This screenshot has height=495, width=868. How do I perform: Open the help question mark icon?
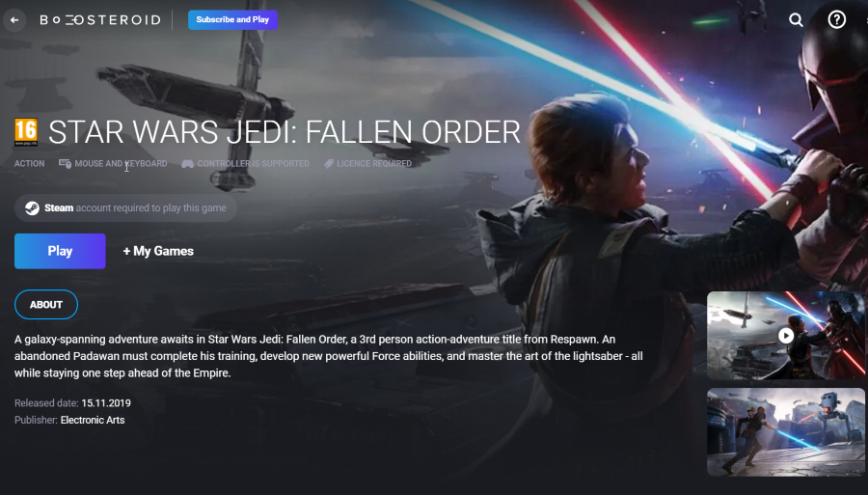click(x=836, y=20)
